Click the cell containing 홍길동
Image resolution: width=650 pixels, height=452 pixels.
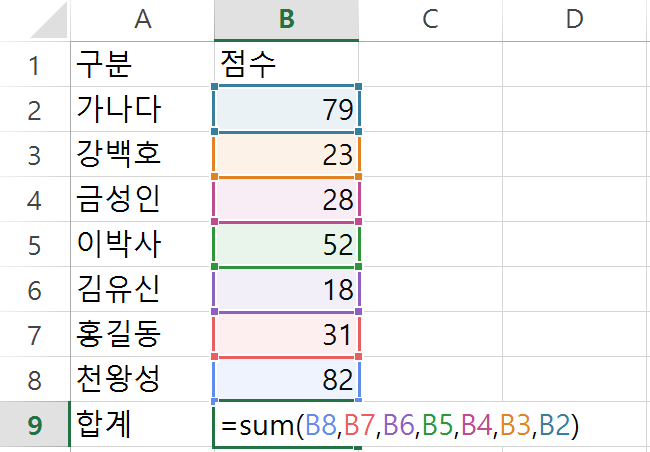[142, 334]
